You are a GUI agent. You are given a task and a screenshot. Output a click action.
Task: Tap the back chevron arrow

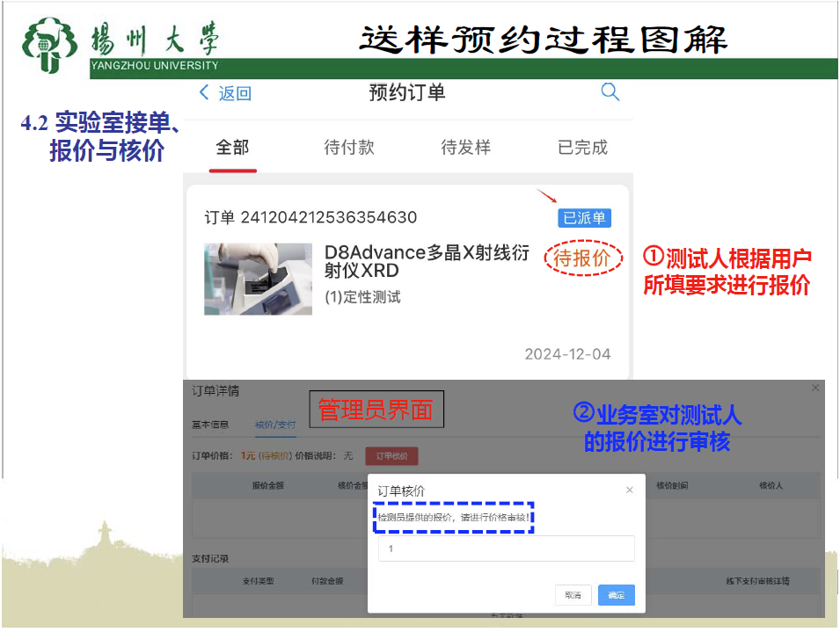pos(205,93)
